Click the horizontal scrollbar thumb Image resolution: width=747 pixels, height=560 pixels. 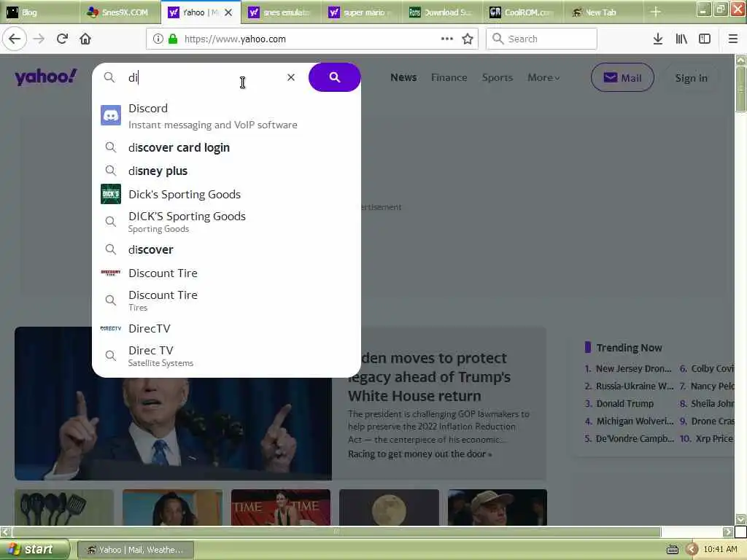(336, 532)
